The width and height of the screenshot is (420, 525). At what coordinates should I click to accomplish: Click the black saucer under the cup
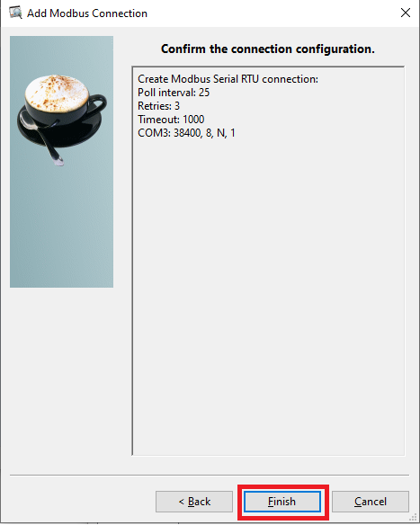point(84,130)
